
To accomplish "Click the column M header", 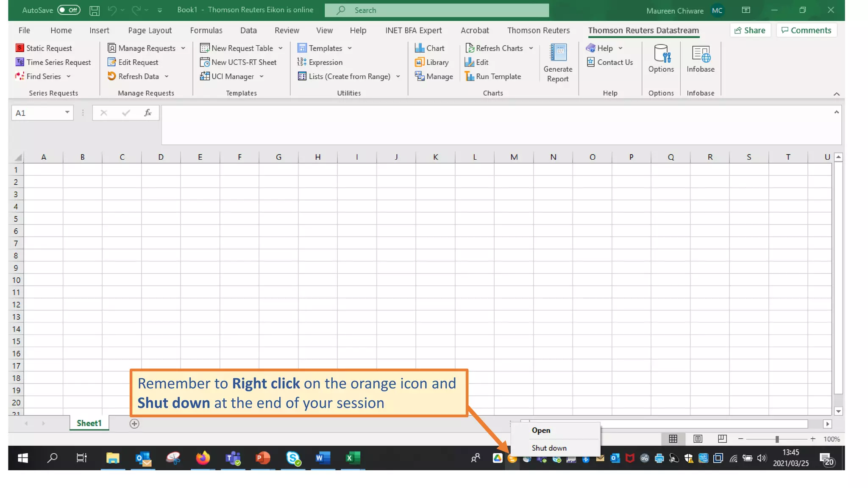I will point(514,157).
